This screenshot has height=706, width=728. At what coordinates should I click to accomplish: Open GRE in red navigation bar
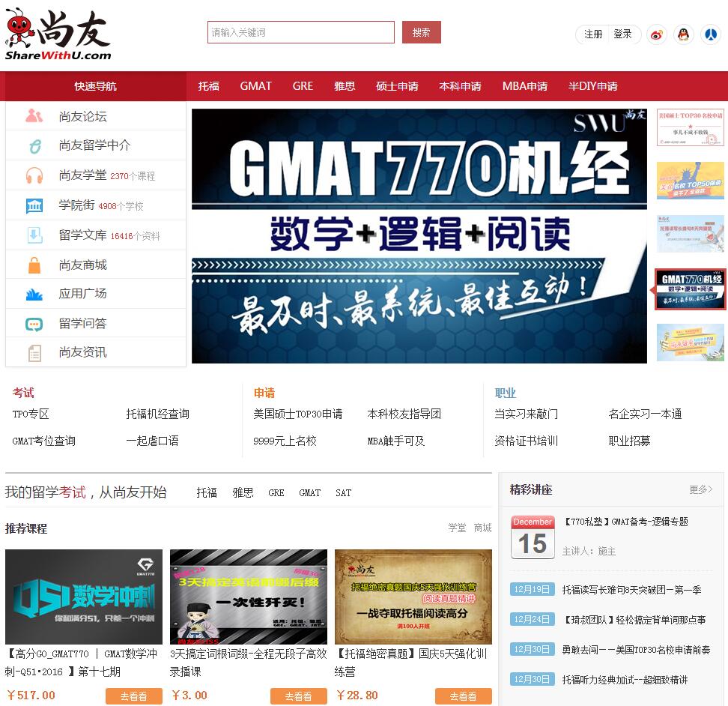click(303, 86)
